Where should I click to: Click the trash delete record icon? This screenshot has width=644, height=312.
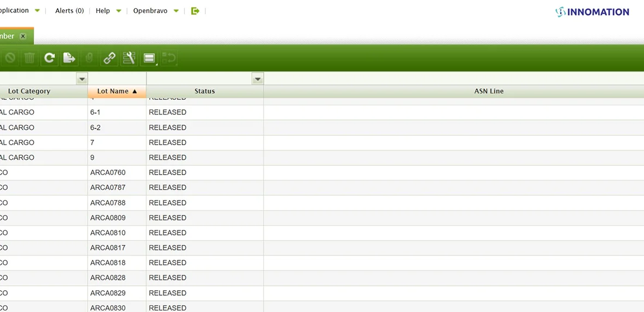pyautogui.click(x=29, y=58)
